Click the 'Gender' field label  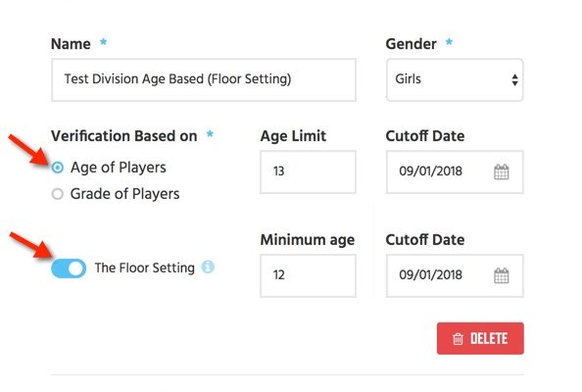click(411, 44)
